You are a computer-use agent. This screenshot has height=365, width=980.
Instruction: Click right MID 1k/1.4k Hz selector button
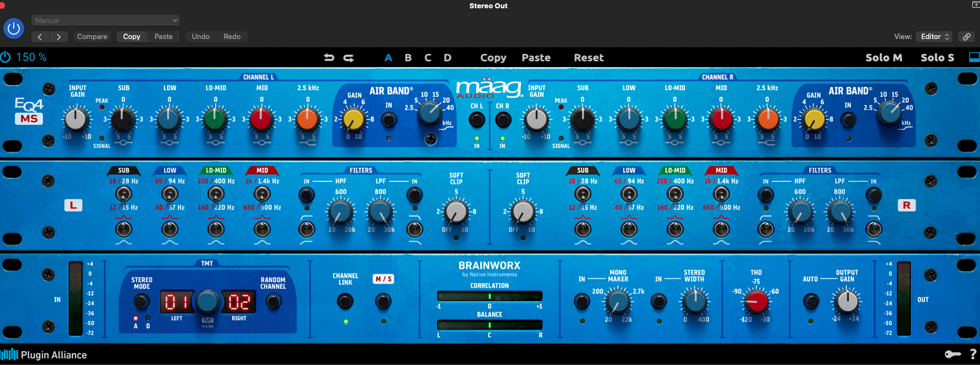point(721,194)
